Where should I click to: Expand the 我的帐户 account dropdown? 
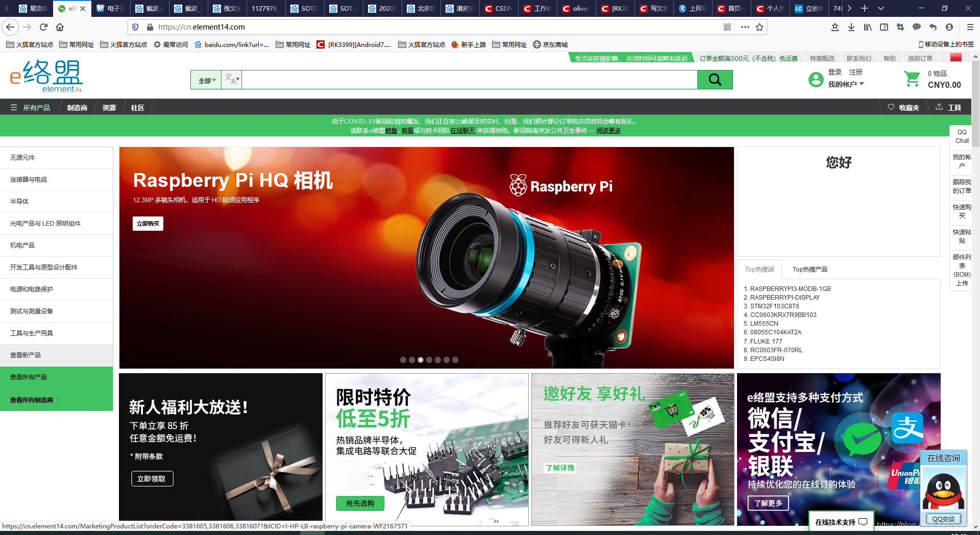[x=846, y=84]
